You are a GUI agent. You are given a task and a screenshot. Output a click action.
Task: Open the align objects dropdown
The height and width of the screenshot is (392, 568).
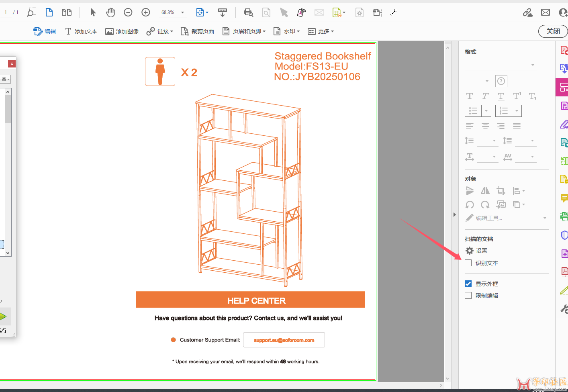tap(519, 191)
